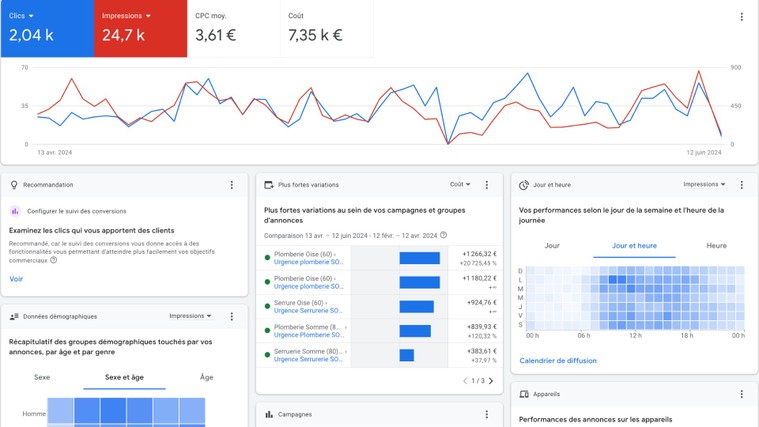Image resolution: width=759 pixels, height=427 pixels.
Task: Click the Coût 7,35 k € scorecard
Action: 327,29
